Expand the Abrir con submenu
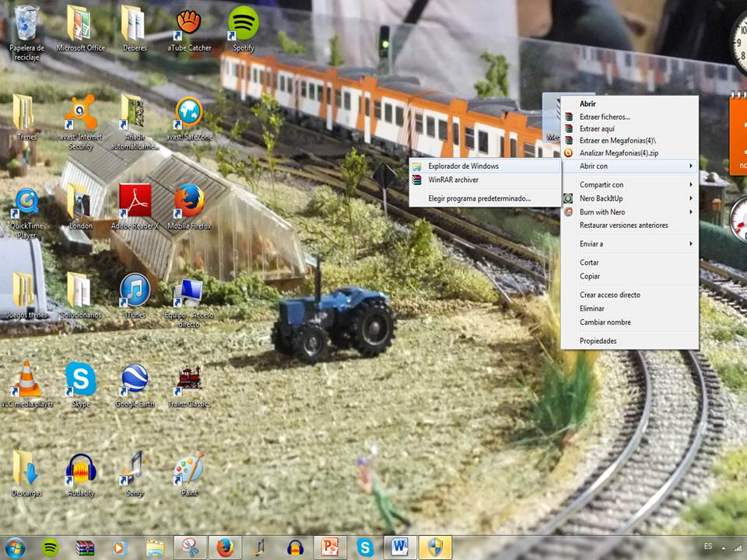Screen dimensions: 747x560 630,166
